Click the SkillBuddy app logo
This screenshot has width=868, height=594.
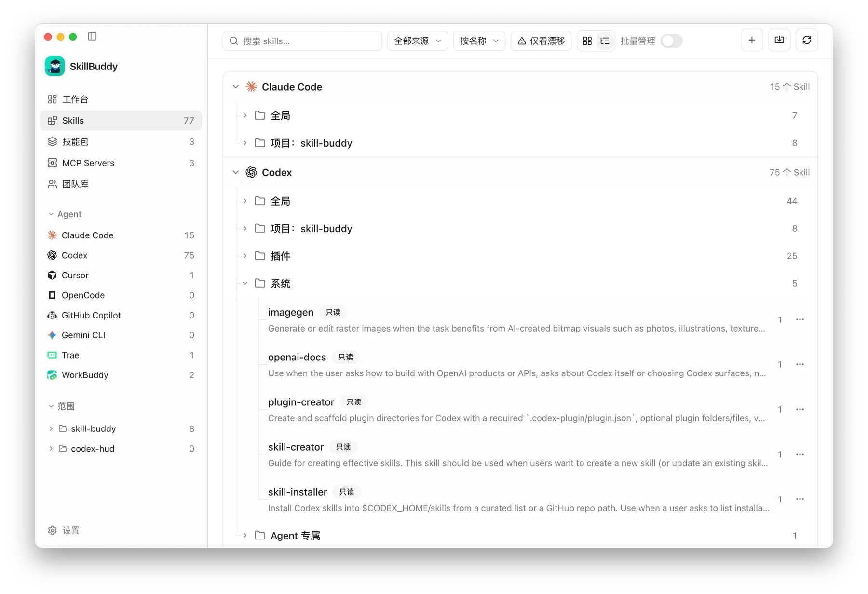click(x=55, y=66)
